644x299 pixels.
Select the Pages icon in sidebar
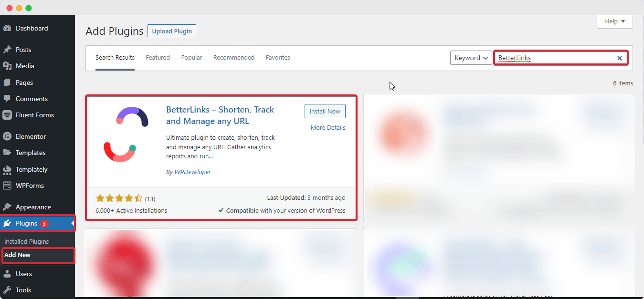point(7,82)
